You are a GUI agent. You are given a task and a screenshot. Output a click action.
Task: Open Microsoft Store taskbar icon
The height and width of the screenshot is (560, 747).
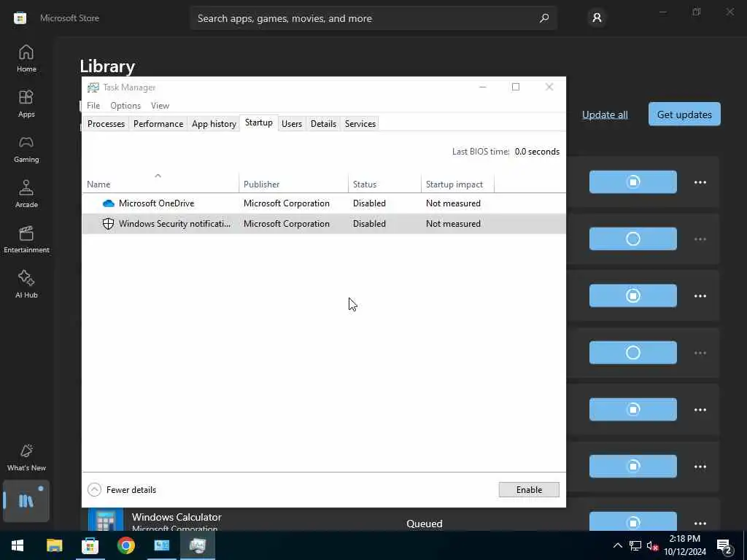90,545
